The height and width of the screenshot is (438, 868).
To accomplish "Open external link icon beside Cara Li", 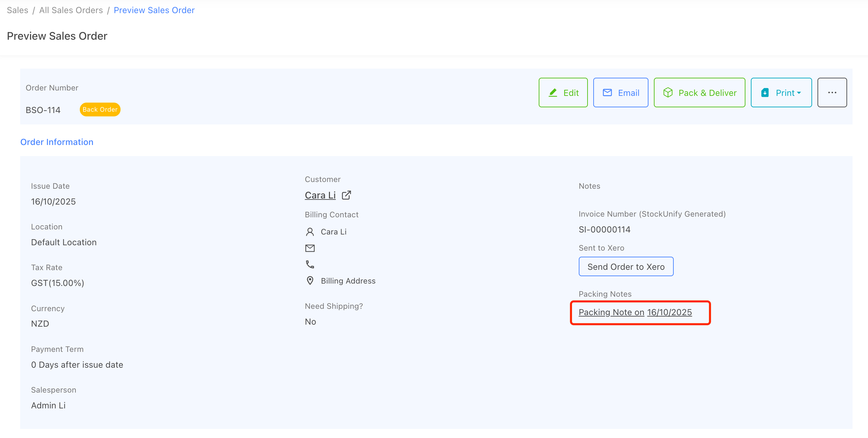I will 346,195.
